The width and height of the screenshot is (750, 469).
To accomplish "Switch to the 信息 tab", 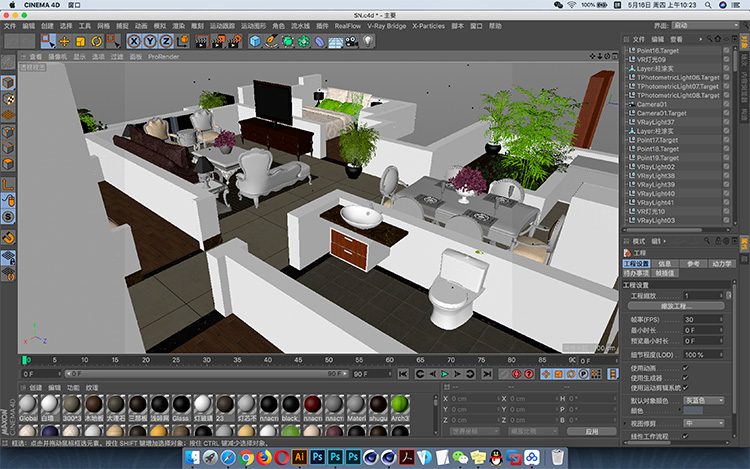I will [664, 263].
